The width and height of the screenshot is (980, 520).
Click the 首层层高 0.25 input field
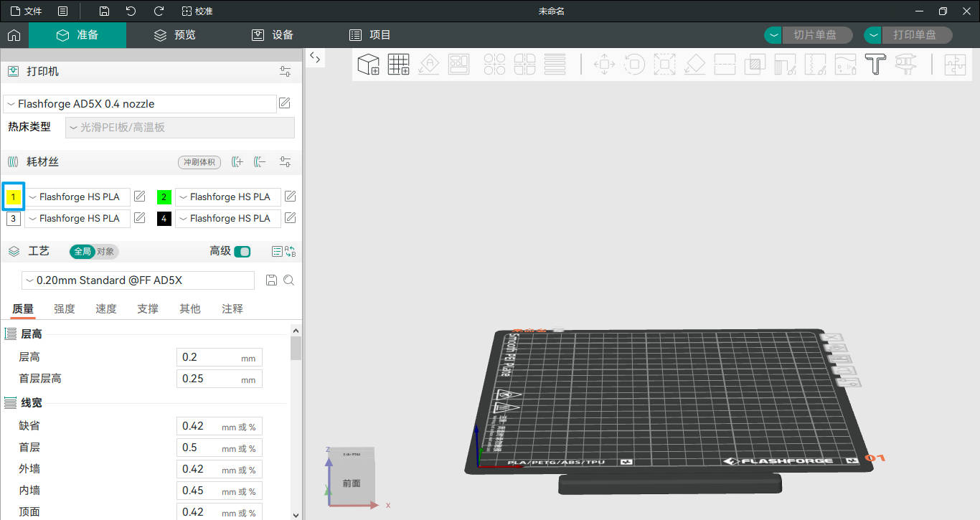[x=220, y=379]
